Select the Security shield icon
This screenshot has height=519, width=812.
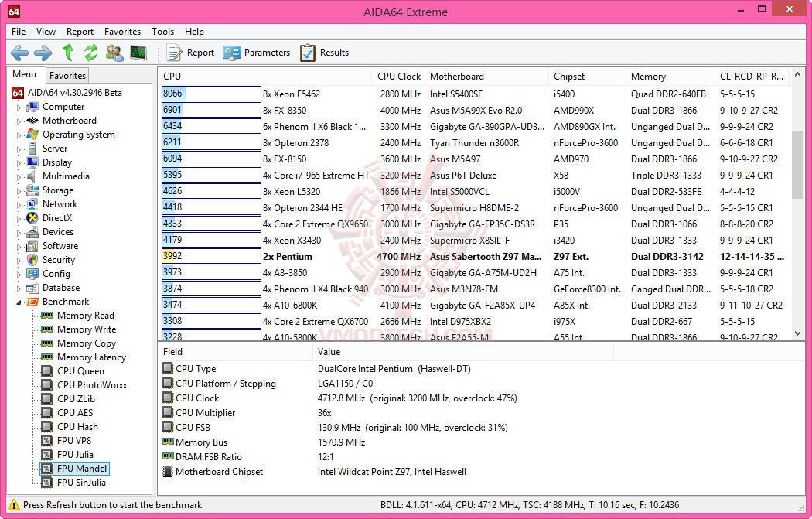click(x=32, y=260)
